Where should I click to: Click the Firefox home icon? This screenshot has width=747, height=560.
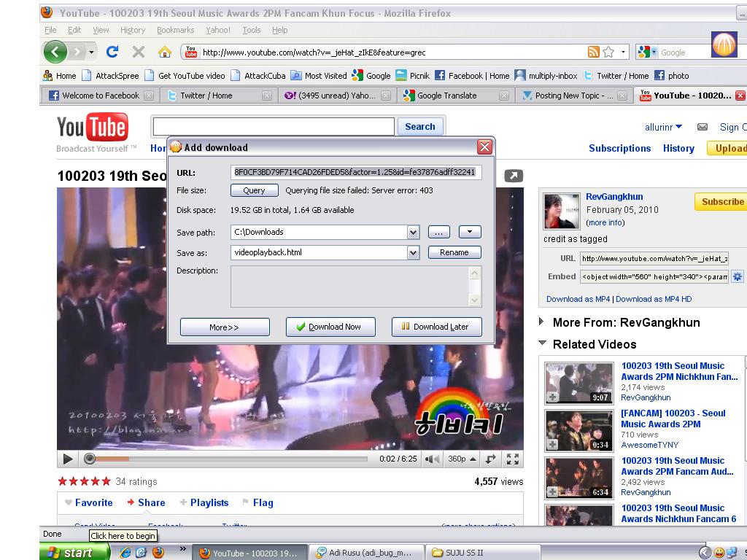click(x=164, y=52)
